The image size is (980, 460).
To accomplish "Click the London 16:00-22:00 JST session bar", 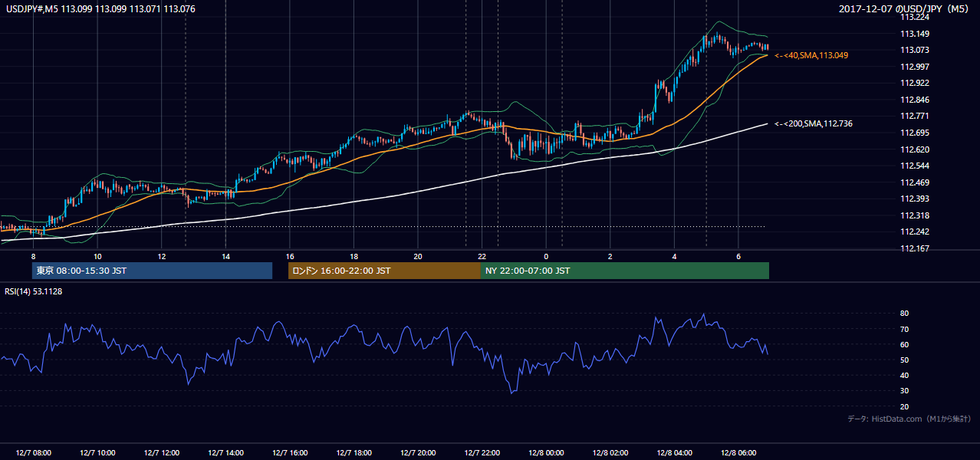I will (x=384, y=271).
